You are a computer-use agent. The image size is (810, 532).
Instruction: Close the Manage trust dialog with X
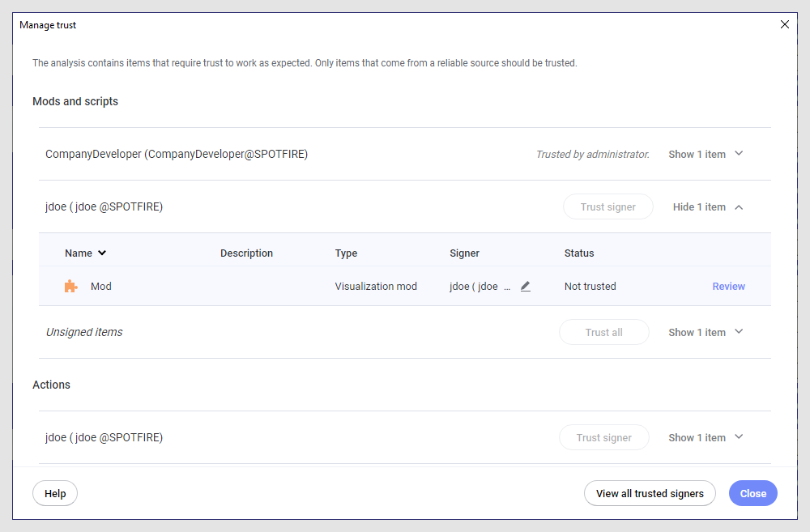pyautogui.click(x=784, y=25)
